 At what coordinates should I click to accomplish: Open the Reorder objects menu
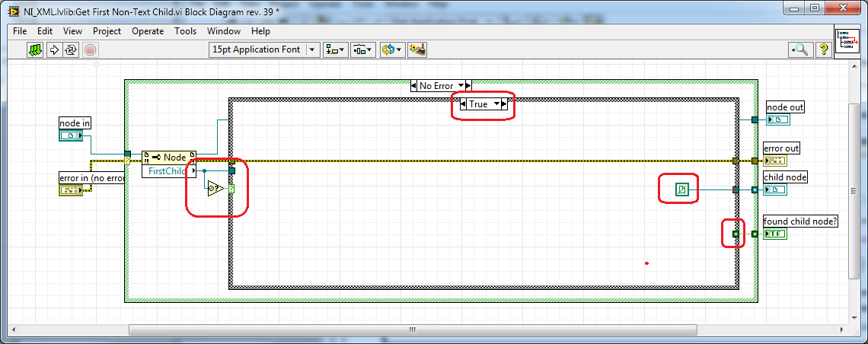tap(392, 49)
